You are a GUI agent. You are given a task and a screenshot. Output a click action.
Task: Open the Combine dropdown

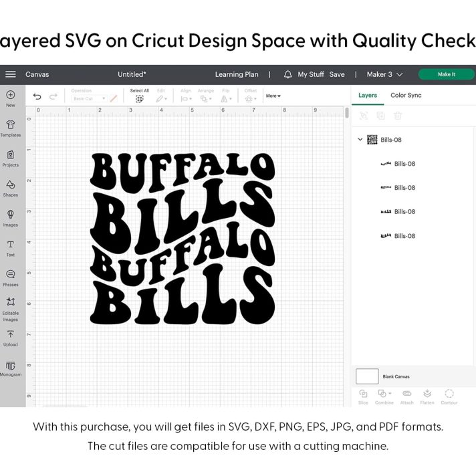coord(384,396)
